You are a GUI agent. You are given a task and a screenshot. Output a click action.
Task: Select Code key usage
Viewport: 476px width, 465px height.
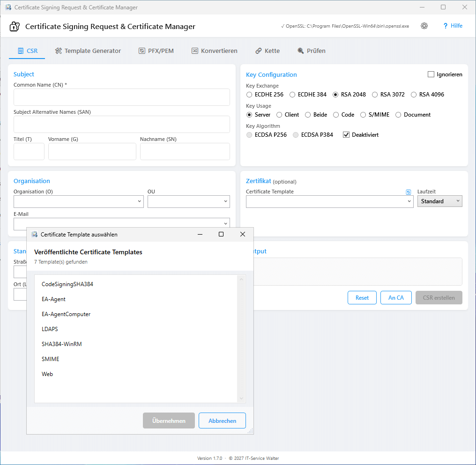336,115
